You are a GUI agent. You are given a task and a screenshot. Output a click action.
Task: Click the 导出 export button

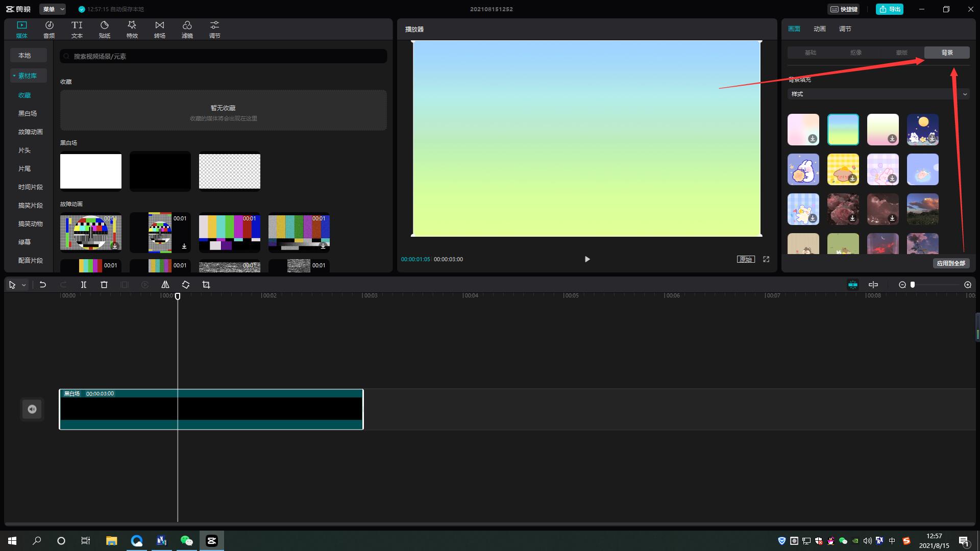[890, 9]
